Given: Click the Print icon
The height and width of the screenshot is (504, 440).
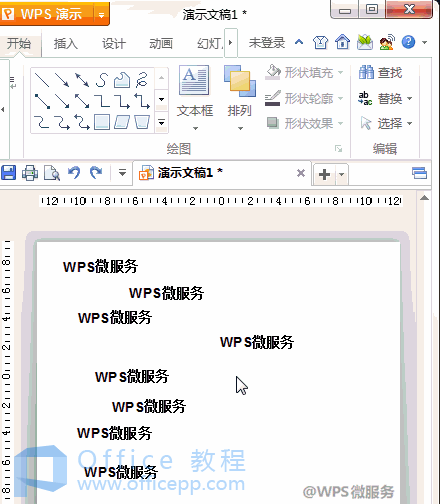Looking at the screenshot, I should [30, 173].
